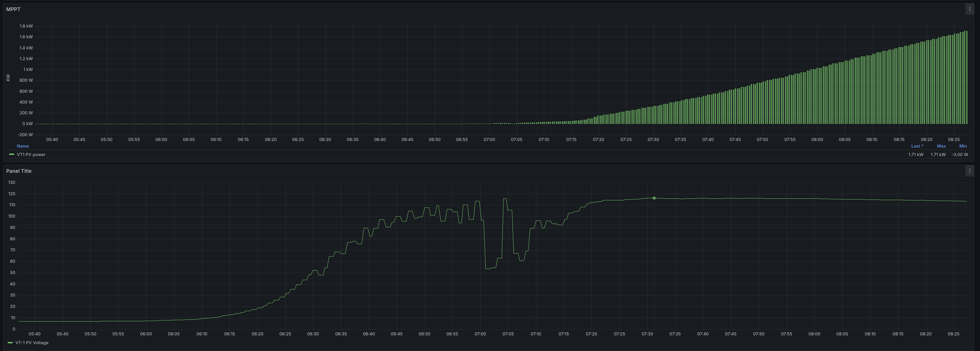Screen dimensions: 980x351
Task: Click the -3.00 W Min legend value
Action: [960, 155]
